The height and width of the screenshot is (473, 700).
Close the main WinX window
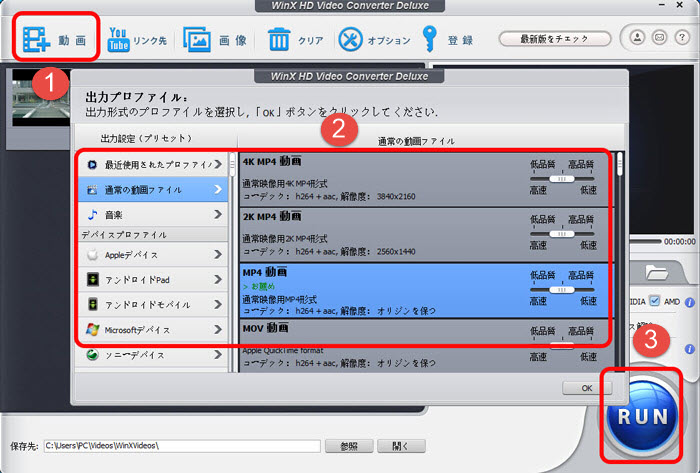[679, 5]
